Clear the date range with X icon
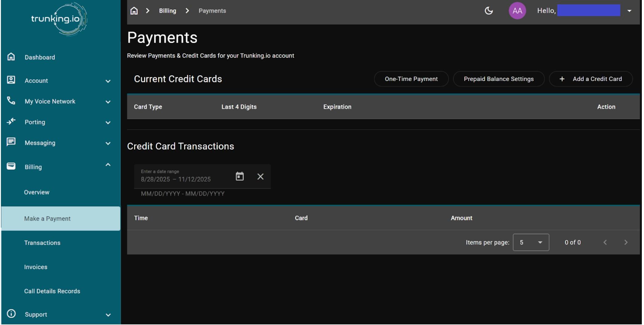644x325 pixels. [260, 176]
